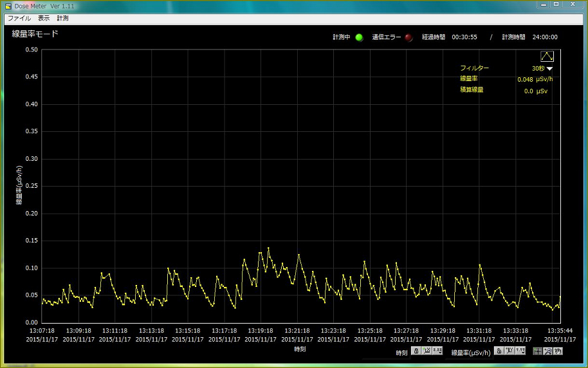
Task: Toggle the dose rate axis lock
Action: click(499, 351)
